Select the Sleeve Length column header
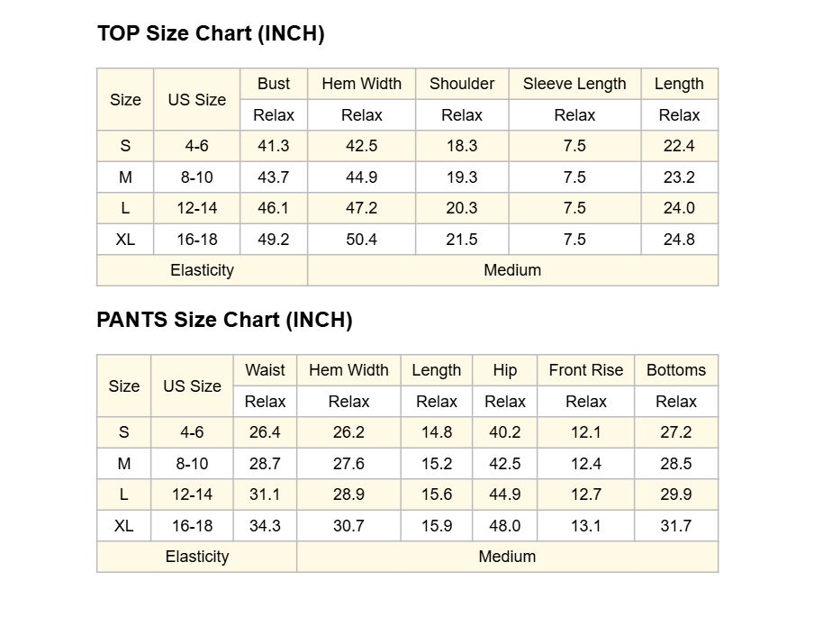The width and height of the screenshot is (814, 644). (574, 84)
